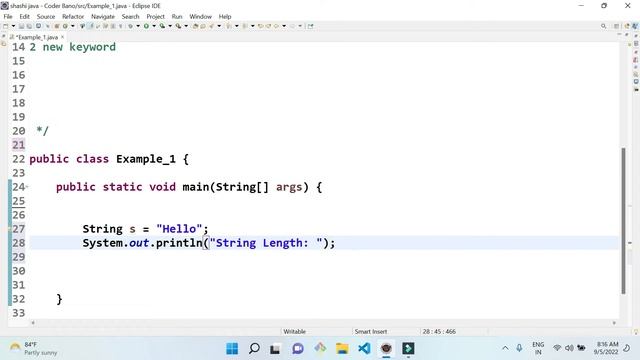Click the Save toolbar icon
Viewport: 640px width, 360px height.
tap(21, 26)
